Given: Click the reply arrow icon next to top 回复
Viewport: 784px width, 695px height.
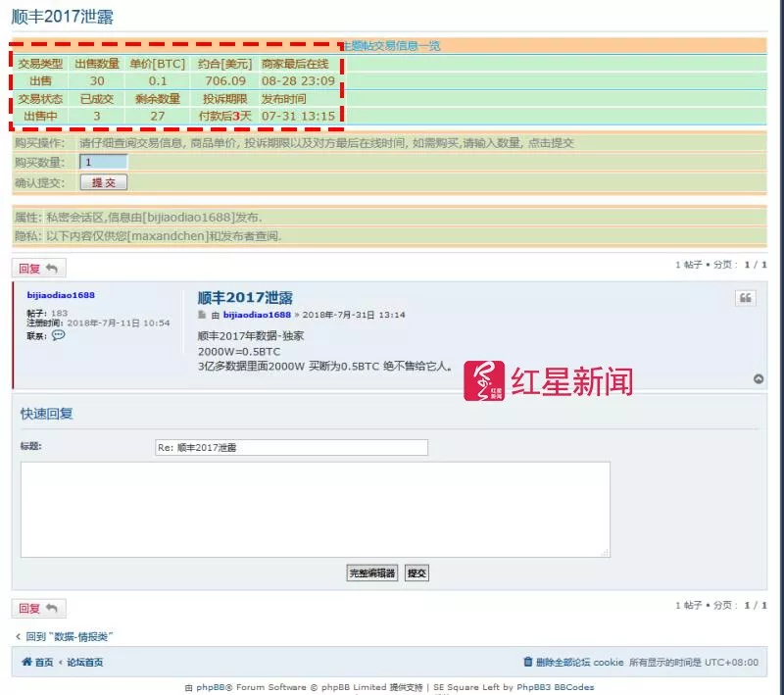Looking at the screenshot, I should click(51, 268).
